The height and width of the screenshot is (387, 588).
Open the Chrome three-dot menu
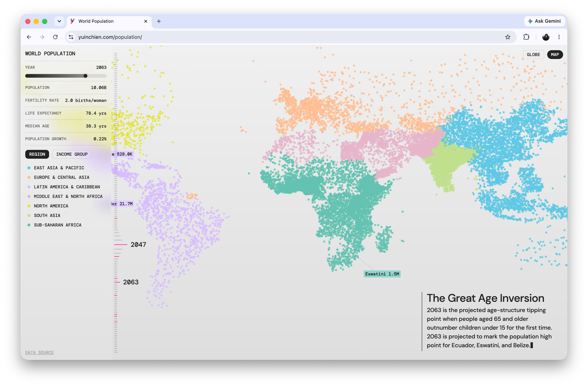pyautogui.click(x=559, y=37)
